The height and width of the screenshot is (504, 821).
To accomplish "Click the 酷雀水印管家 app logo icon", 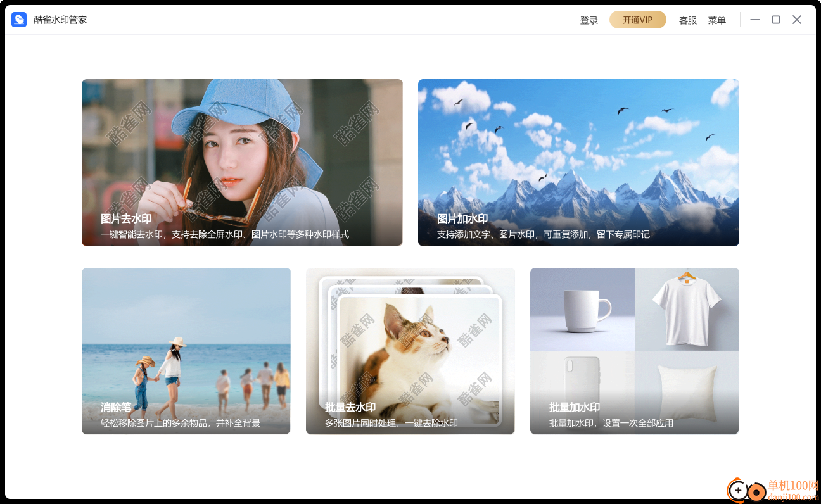I will [x=19, y=20].
